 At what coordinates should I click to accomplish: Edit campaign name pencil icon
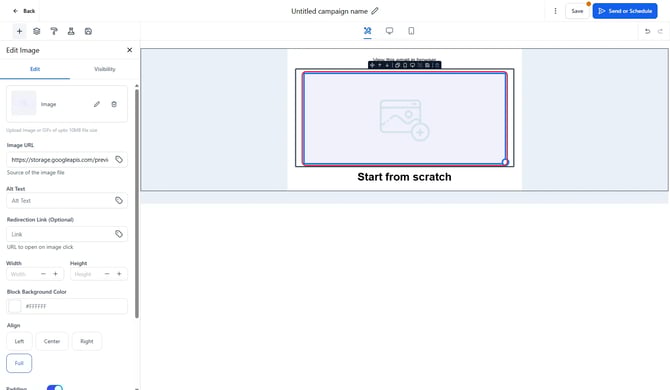pyautogui.click(x=375, y=11)
